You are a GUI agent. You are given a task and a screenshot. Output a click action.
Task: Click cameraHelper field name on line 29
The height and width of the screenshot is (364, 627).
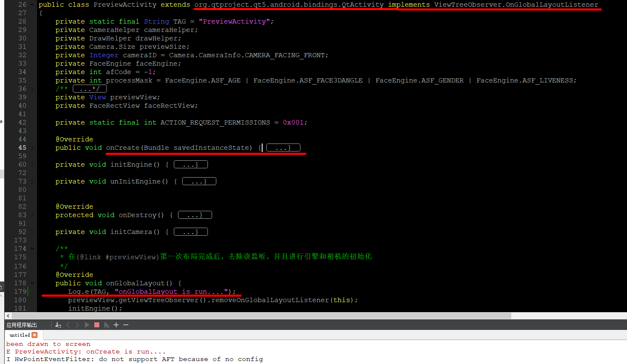pyautogui.click(x=169, y=30)
